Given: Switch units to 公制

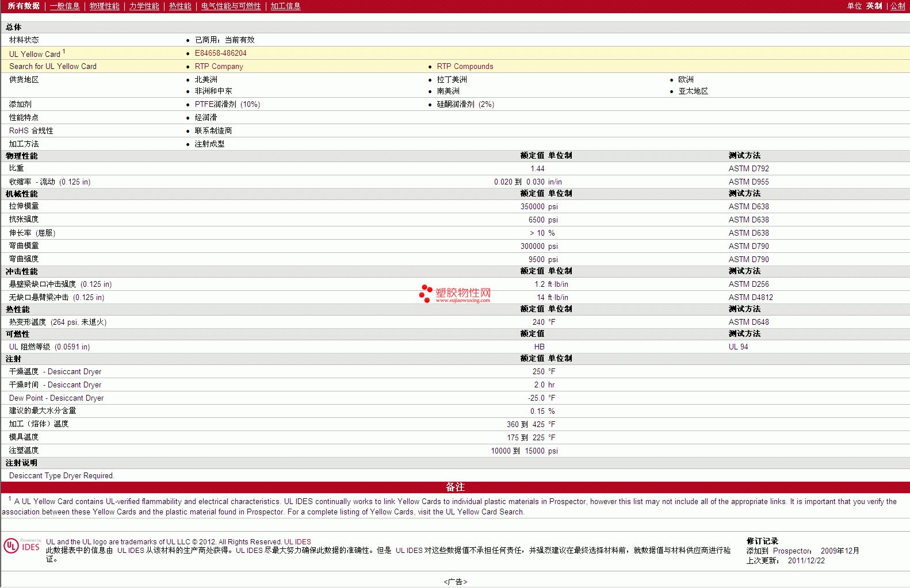Looking at the screenshot, I should point(898,6).
